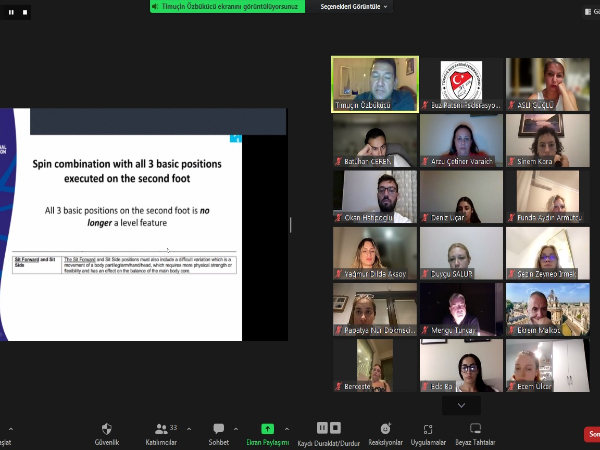Screen dimensions: 600x450
Task: Expand the arrow beside Ekran Paylaşımı
Action: tap(287, 429)
